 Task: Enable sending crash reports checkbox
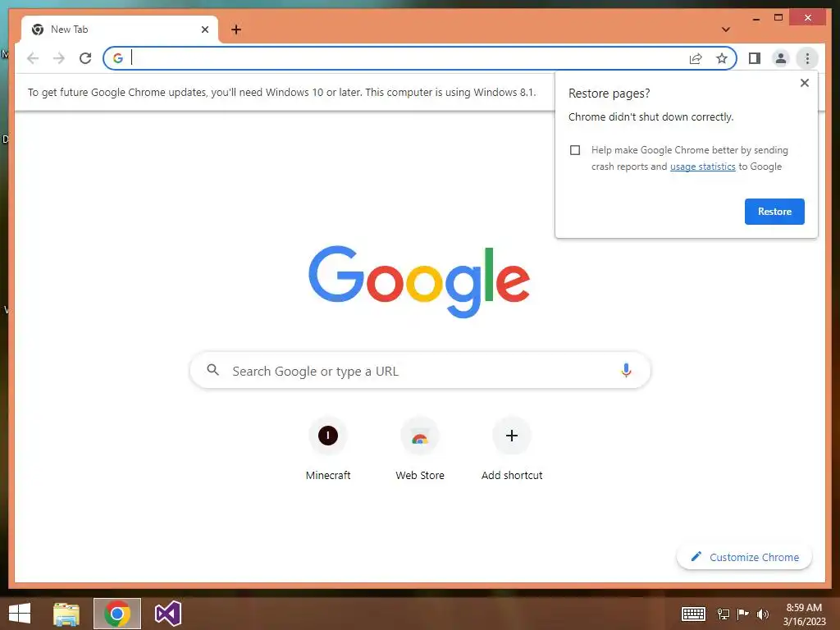(x=575, y=150)
